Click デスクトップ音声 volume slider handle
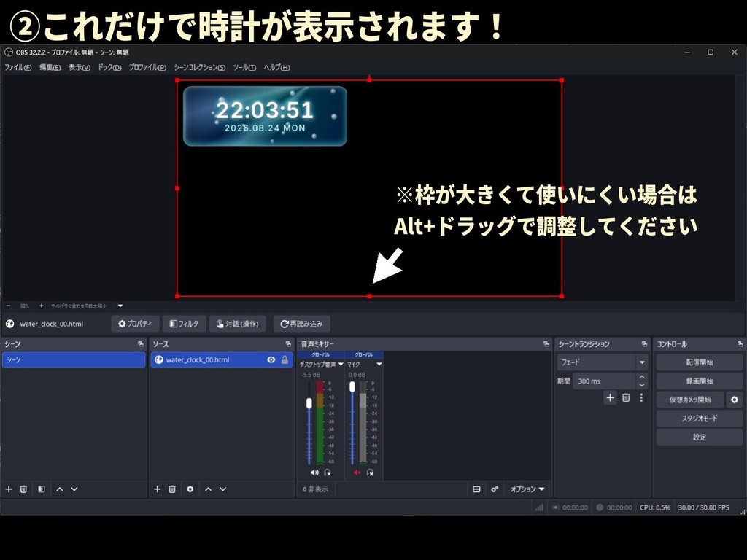Screen dimensions: 747x560 309,403
